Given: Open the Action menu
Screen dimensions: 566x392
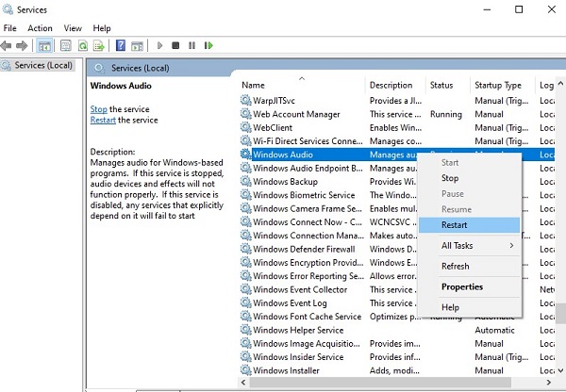Looking at the screenshot, I should pyautogui.click(x=40, y=28).
